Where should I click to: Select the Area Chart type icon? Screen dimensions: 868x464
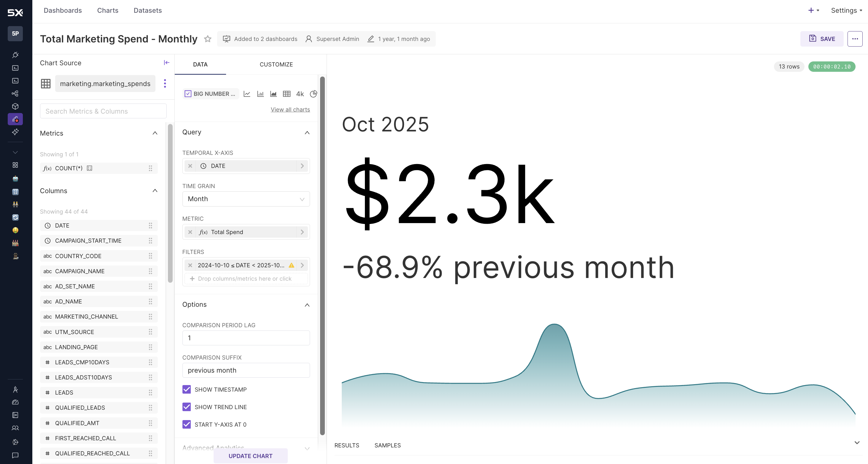tap(273, 94)
